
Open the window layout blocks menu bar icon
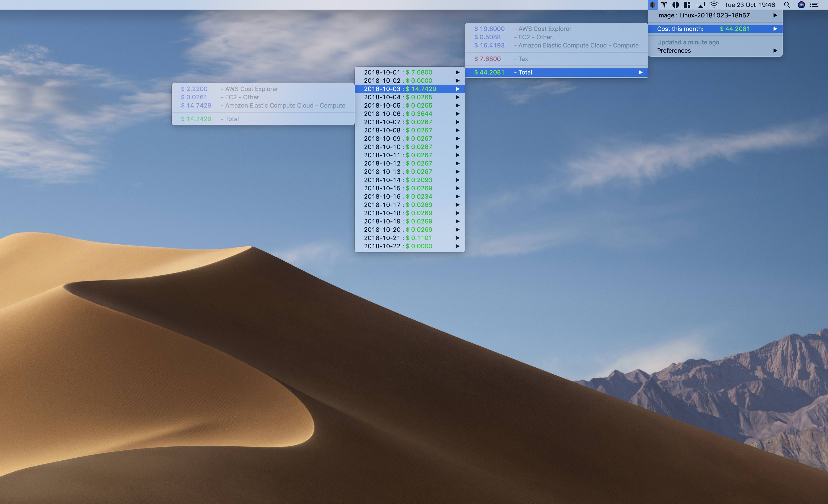[x=687, y=5]
